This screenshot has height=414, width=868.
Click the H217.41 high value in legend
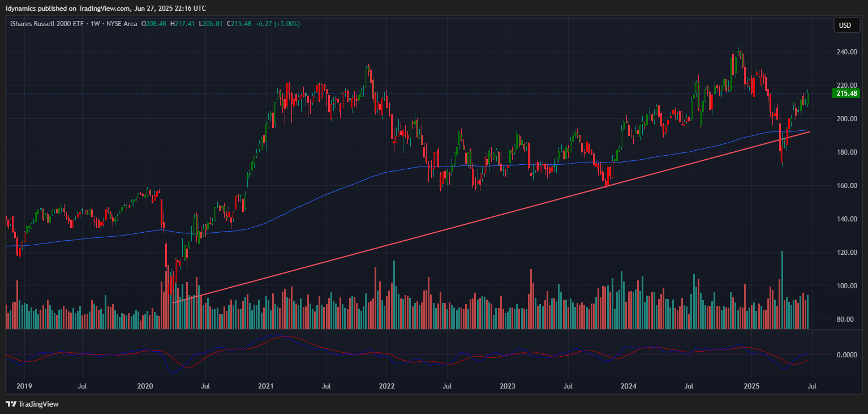pyautogui.click(x=182, y=24)
